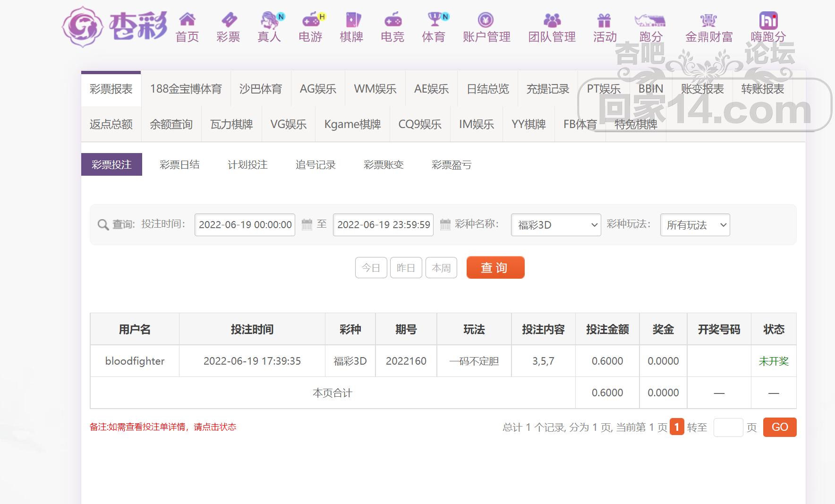The height and width of the screenshot is (504, 835).
Task: Click the home (首页) house icon
Action: pyautogui.click(x=187, y=20)
